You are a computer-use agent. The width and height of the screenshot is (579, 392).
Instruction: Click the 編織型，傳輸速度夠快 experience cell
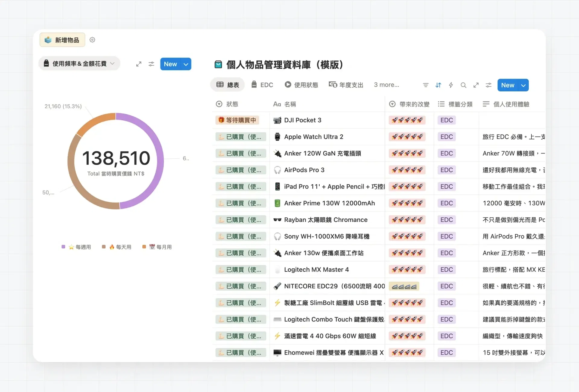[513, 336]
